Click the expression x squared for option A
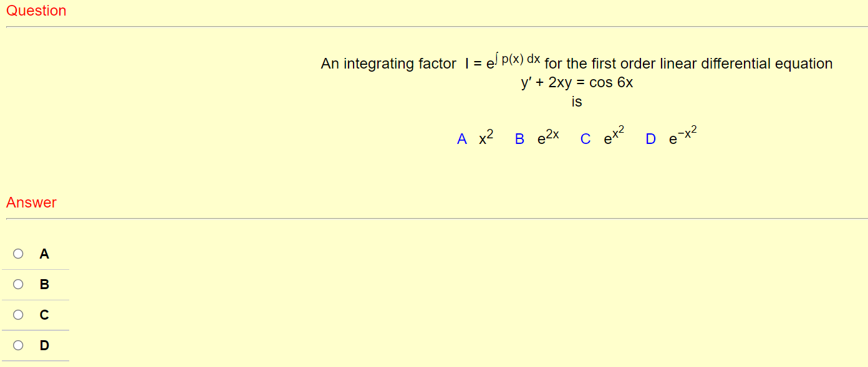Image resolution: width=868 pixels, height=367 pixels. (x=485, y=137)
